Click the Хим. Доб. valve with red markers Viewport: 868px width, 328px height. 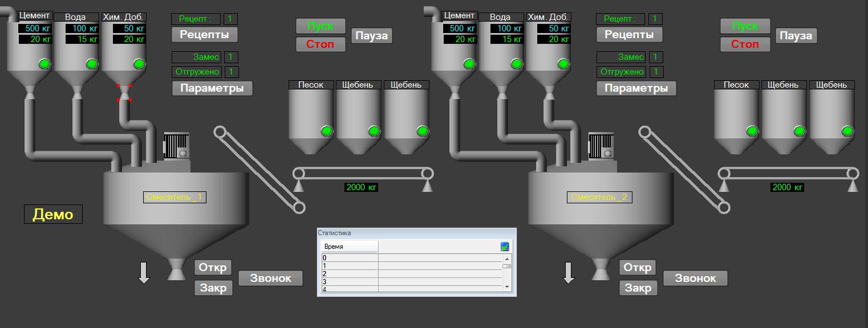coord(124,92)
